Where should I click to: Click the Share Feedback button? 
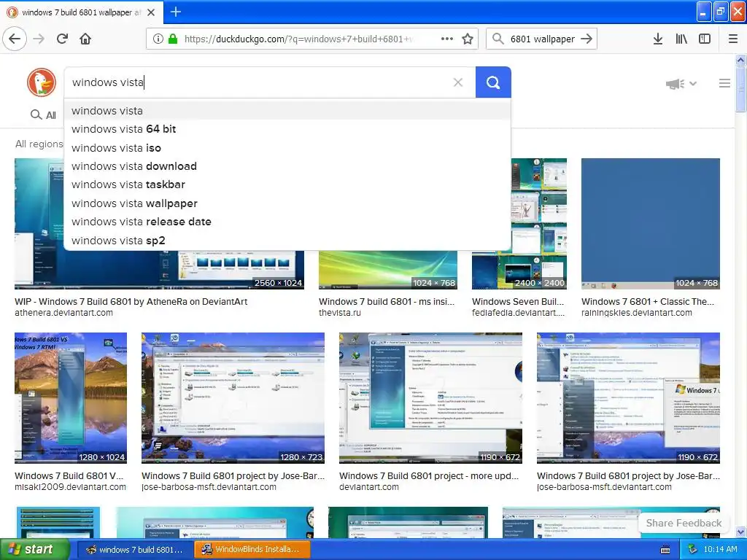[684, 523]
